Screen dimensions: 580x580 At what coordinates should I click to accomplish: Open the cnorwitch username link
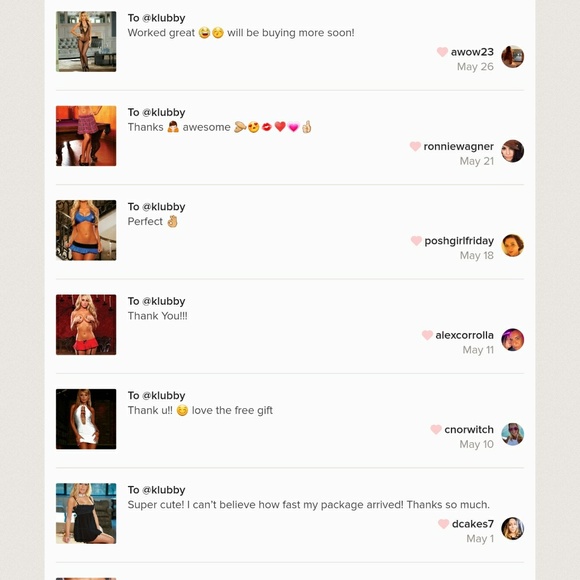[x=469, y=429]
